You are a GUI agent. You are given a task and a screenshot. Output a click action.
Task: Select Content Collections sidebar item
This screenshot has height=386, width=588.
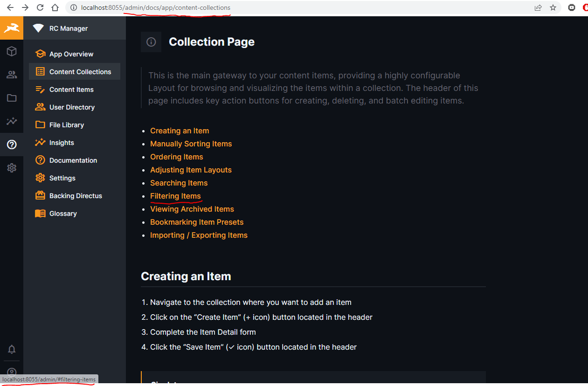point(75,72)
